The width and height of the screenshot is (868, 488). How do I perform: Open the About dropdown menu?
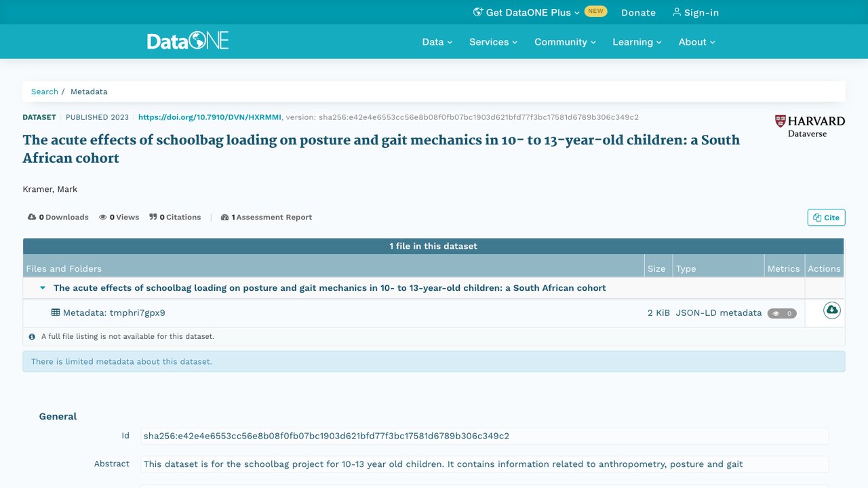(697, 42)
